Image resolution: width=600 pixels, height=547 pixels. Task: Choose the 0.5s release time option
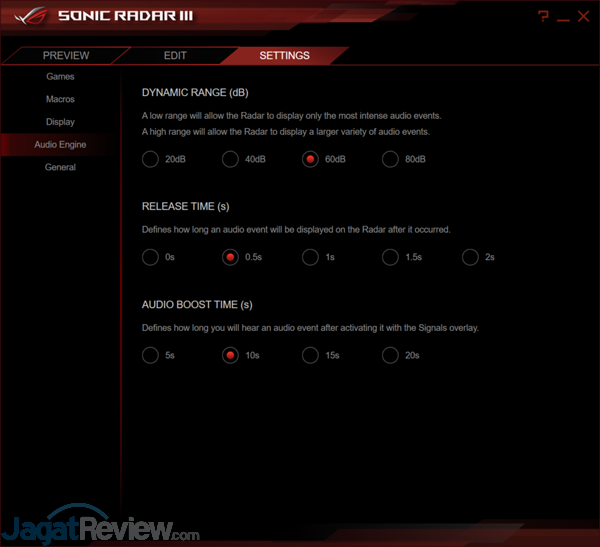230,257
